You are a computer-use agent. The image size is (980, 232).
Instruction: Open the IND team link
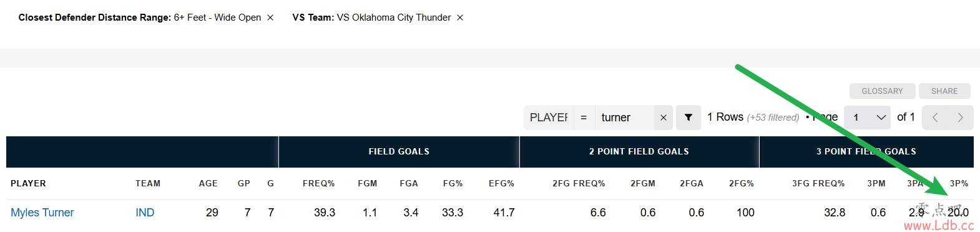click(145, 213)
